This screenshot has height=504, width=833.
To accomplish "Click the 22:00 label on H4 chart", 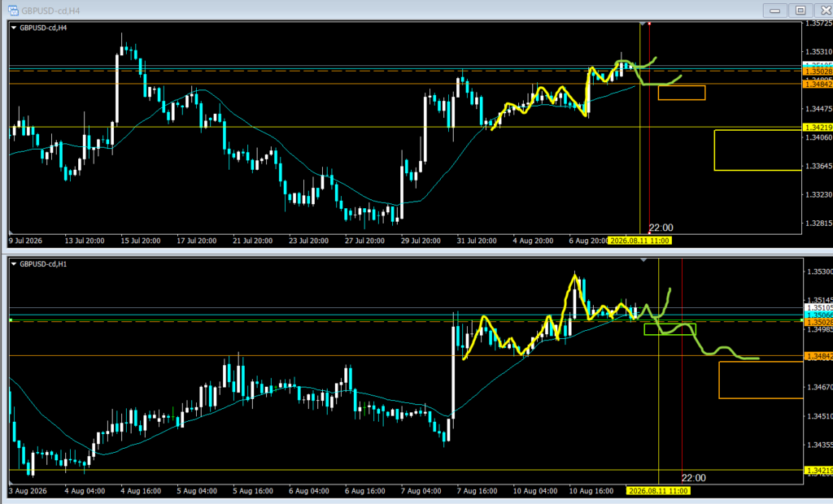I will coord(661,228).
